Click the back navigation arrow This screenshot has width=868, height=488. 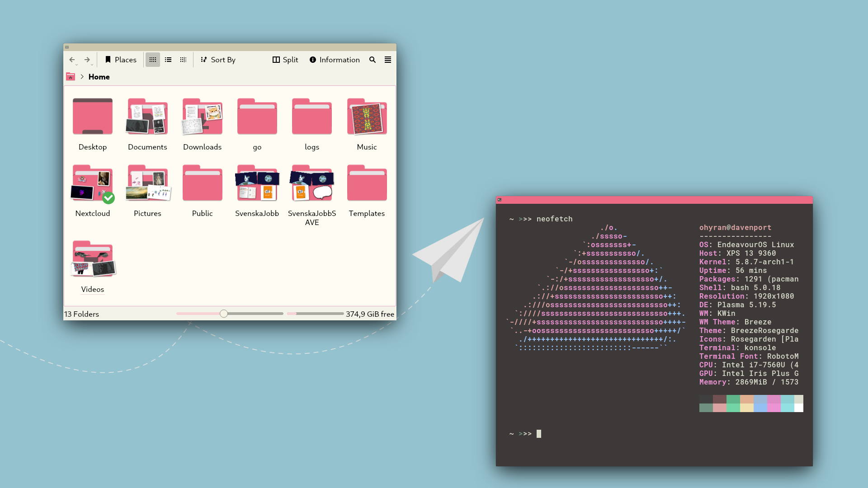72,59
